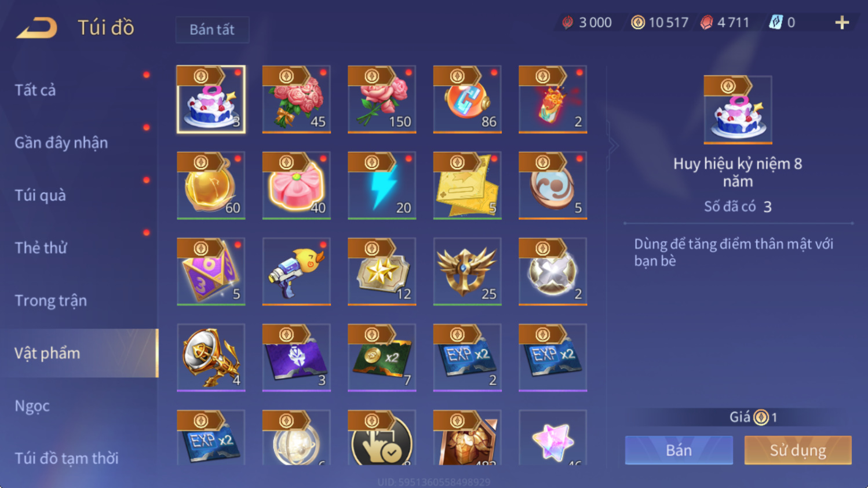Choose the purple dice item

pos(211,271)
